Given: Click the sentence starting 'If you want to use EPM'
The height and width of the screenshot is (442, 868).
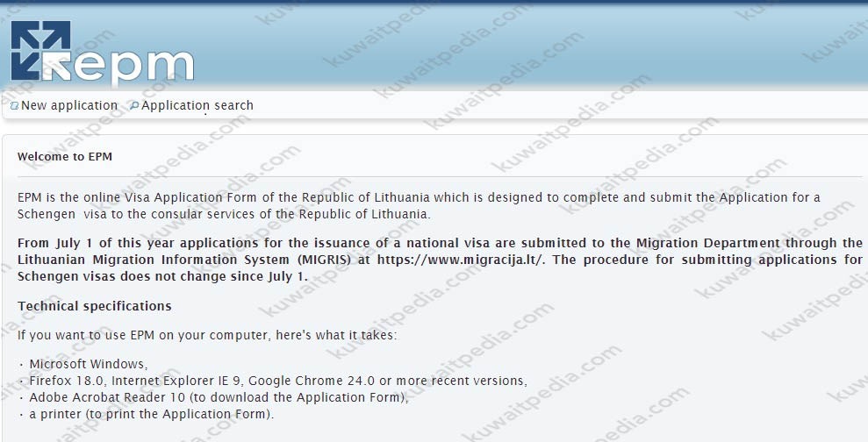Looking at the screenshot, I should (x=207, y=335).
